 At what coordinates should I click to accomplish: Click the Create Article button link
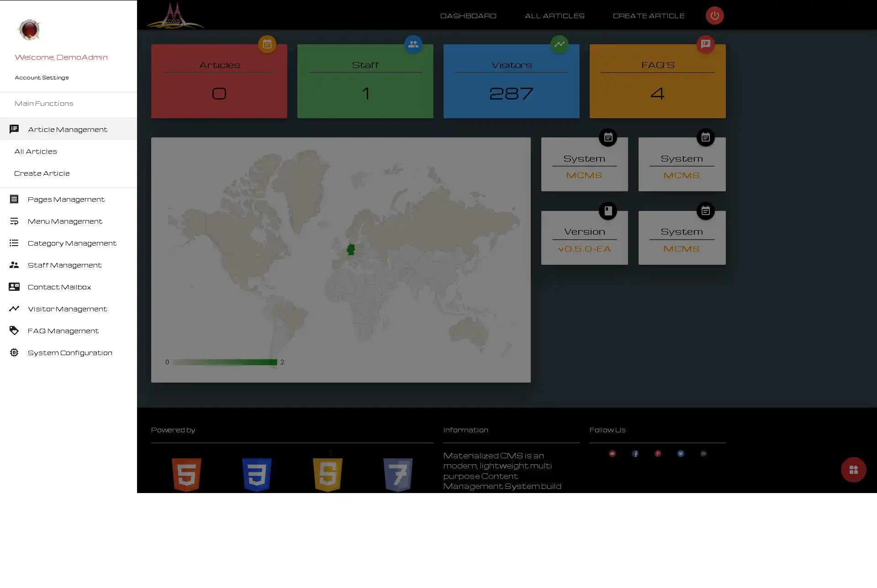coord(42,173)
